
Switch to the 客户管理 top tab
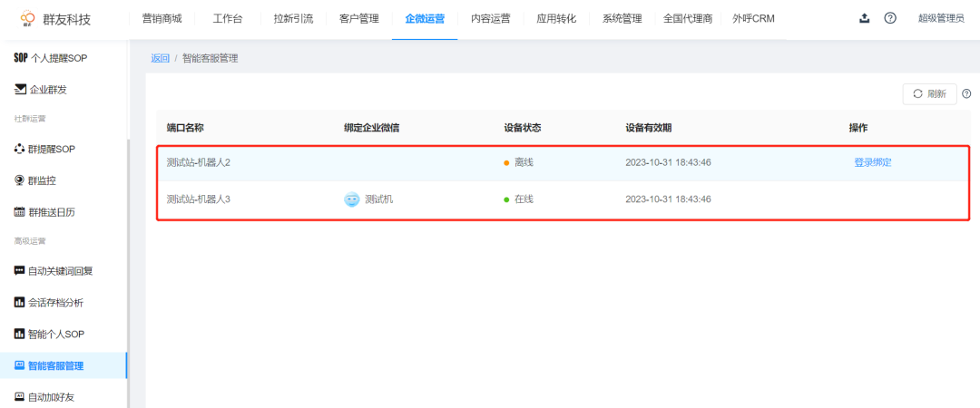coord(358,19)
